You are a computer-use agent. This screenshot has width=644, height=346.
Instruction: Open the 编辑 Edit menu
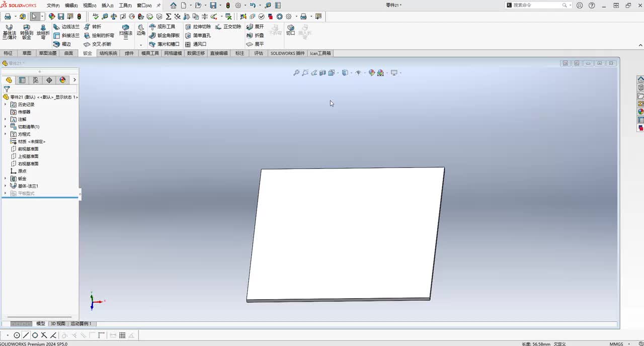pos(71,6)
